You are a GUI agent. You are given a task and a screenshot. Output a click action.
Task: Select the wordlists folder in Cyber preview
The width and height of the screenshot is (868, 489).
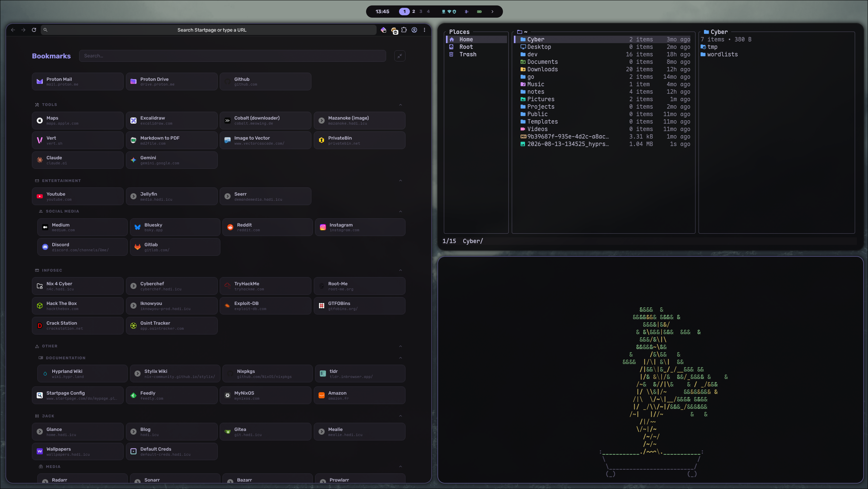(x=719, y=54)
